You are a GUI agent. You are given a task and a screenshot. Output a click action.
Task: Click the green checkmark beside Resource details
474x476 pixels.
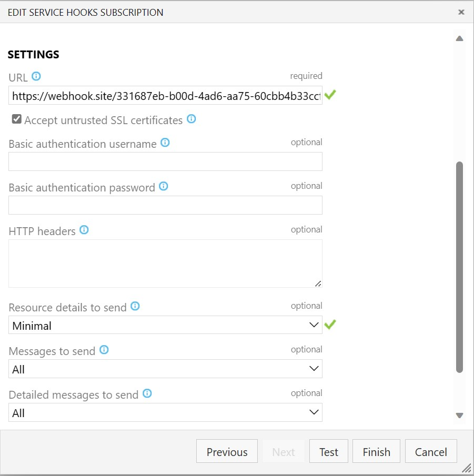330,325
